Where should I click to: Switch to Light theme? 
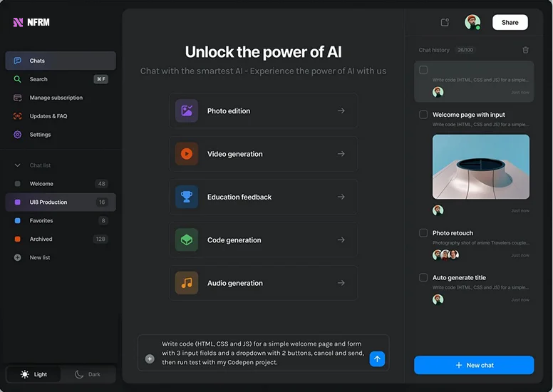point(34,374)
